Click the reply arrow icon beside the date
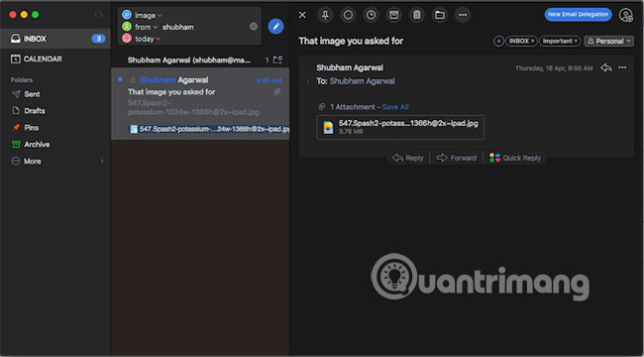Image resolution: width=644 pixels, height=357 pixels. pos(605,67)
